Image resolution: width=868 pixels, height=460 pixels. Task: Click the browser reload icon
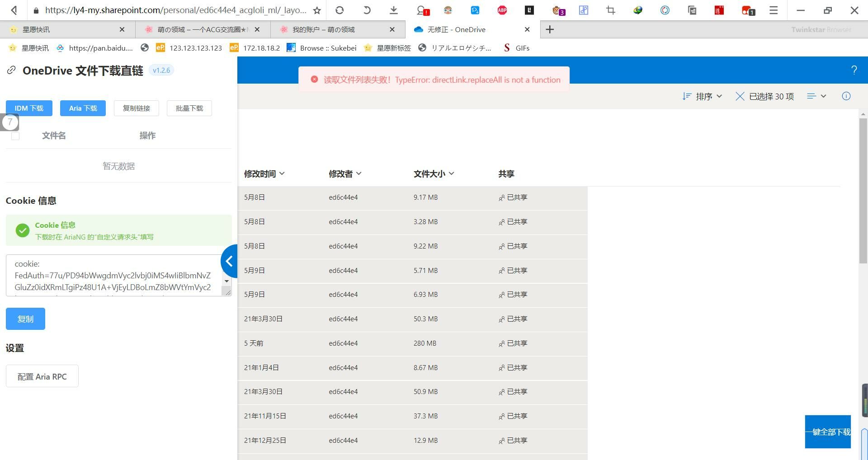point(340,10)
